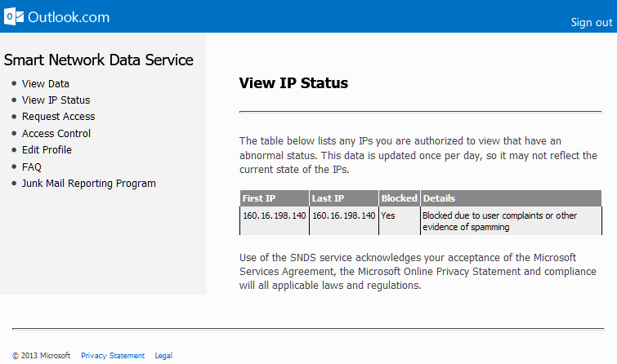Viewport: 617px width, 364px height.
Task: Click the Smart Network Data Service title
Action: pyautogui.click(x=99, y=60)
